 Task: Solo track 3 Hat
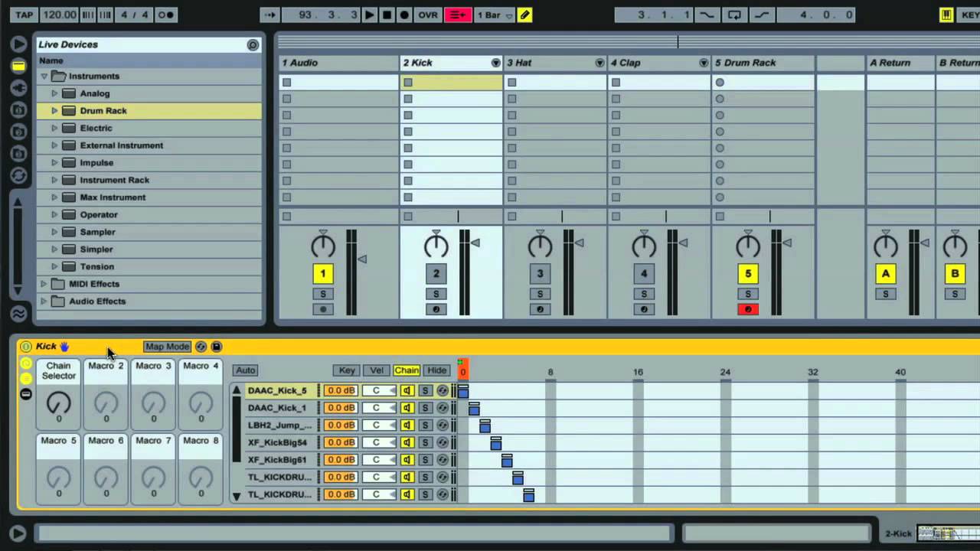[540, 294]
